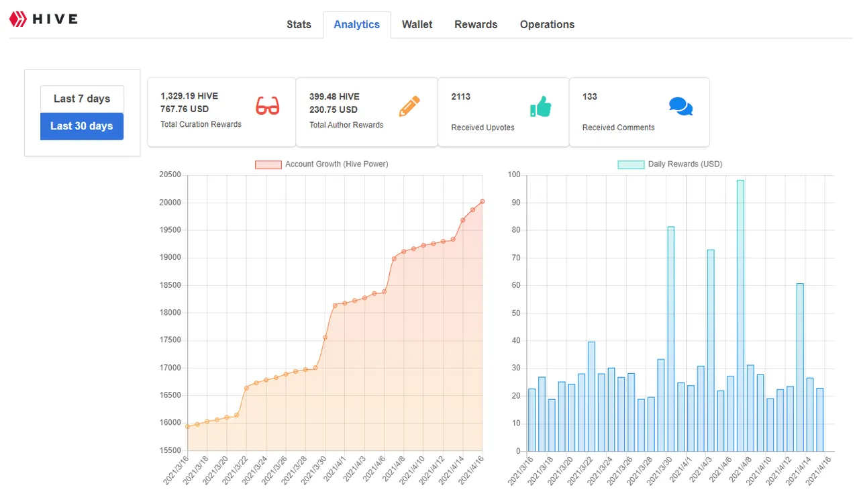Click the Received Comments label
Screen dimensions: 859x504
point(619,128)
